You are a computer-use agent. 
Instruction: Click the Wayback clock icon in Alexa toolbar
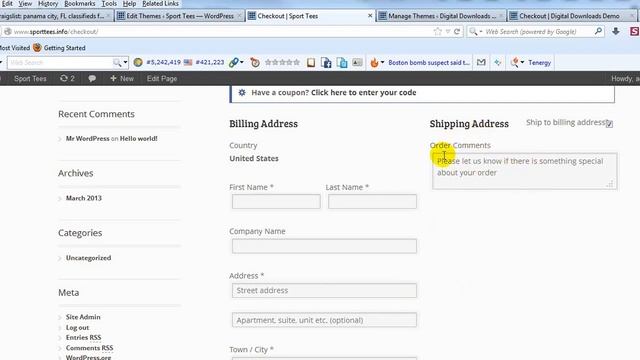pyautogui.click(x=255, y=62)
